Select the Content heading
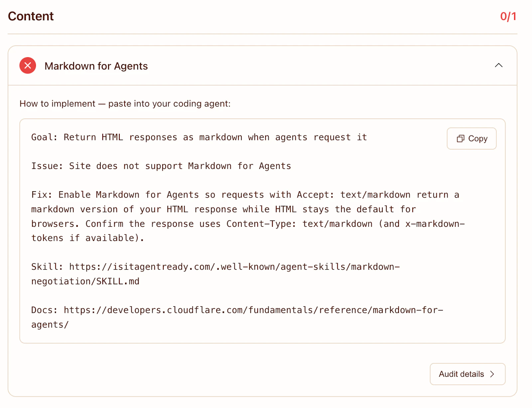This screenshot has width=532, height=408. point(31,16)
